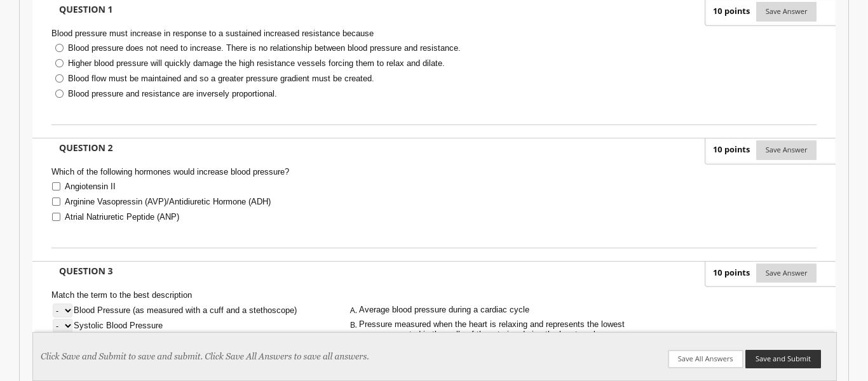Click the Question 2 heading
868x381 pixels.
coord(86,148)
